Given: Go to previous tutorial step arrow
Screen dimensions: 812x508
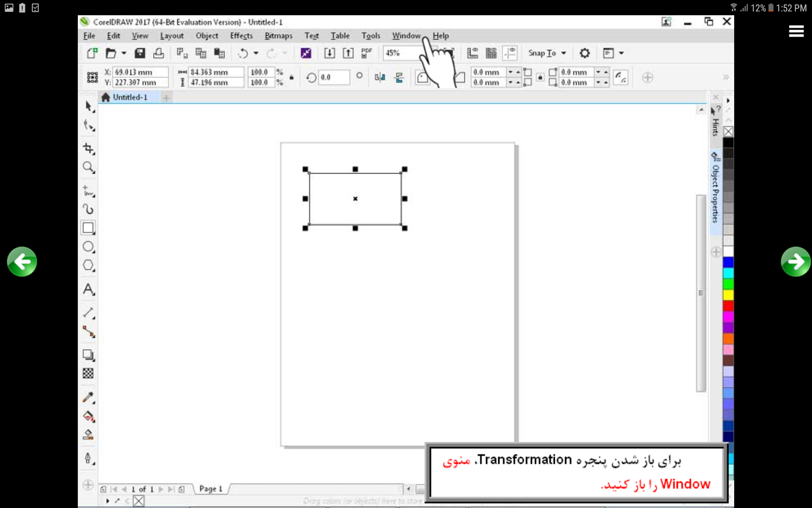Looking at the screenshot, I should point(22,262).
